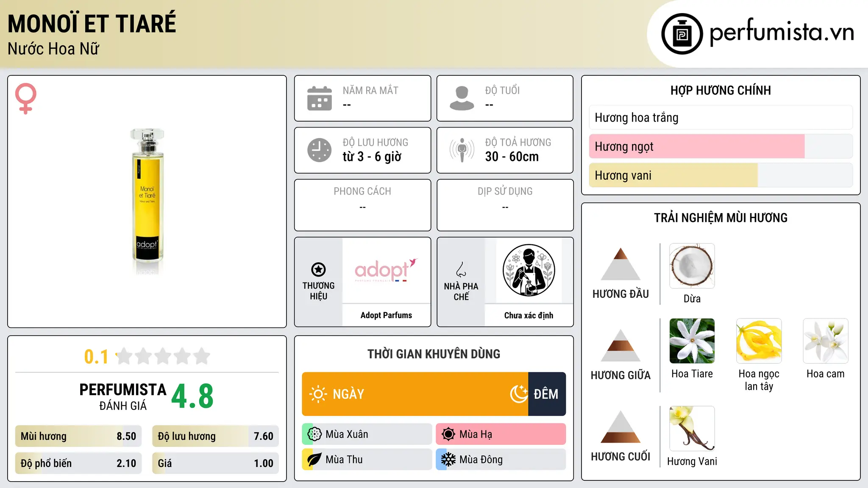The image size is (868, 488).
Task: Click the Hương hoa trắng accord bar
Action: (721, 117)
